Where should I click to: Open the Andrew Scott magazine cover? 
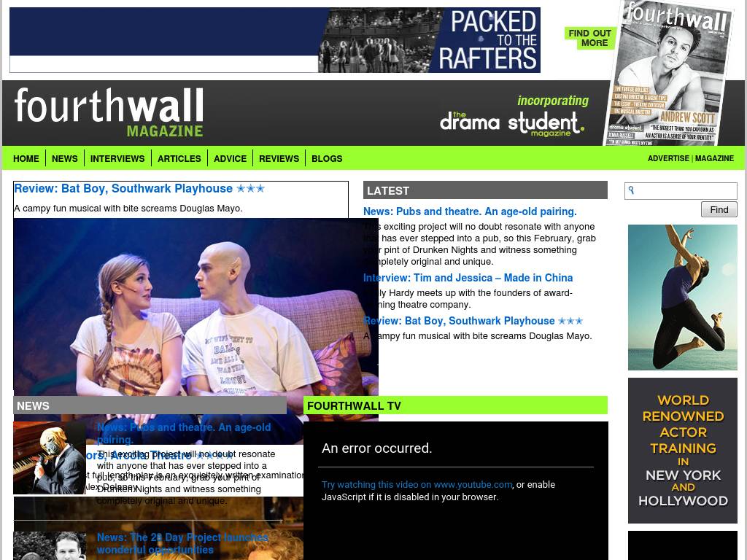point(670,74)
